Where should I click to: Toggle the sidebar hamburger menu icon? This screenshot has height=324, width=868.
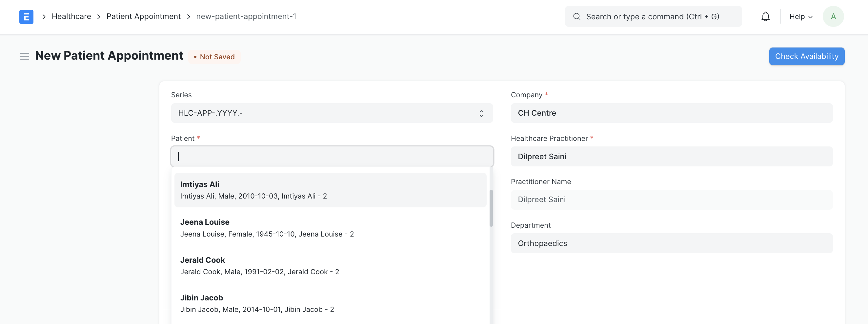click(24, 56)
